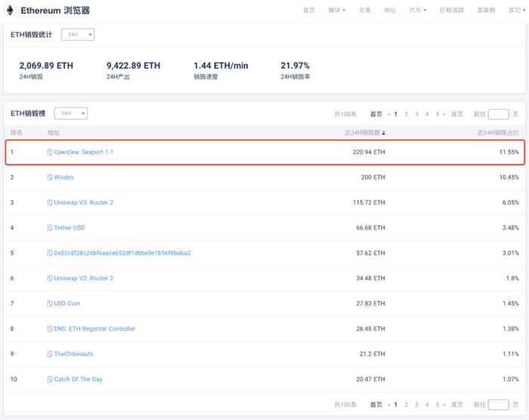The width and height of the screenshot is (529, 420).
Task: Go to page 4 in bottom pagination
Action: (x=427, y=405)
